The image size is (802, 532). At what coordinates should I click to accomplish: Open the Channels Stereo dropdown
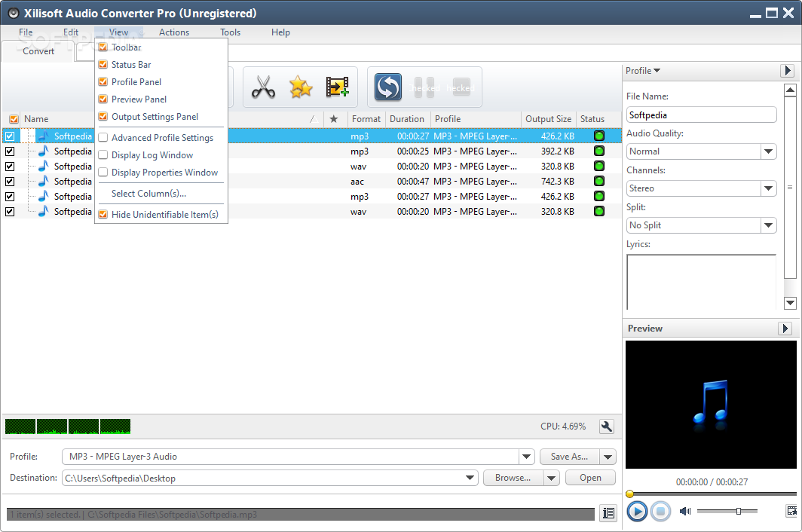(768, 188)
